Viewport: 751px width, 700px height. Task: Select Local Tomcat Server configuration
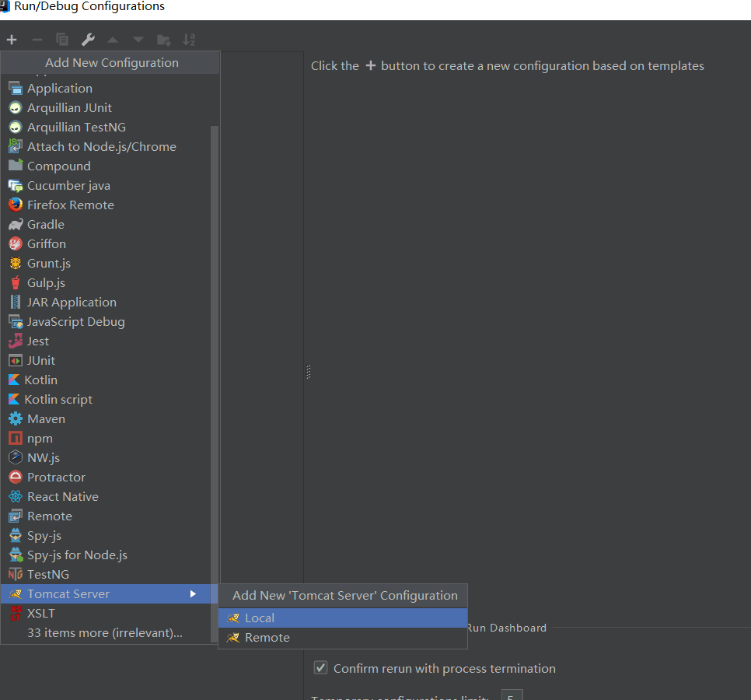pyautogui.click(x=342, y=618)
